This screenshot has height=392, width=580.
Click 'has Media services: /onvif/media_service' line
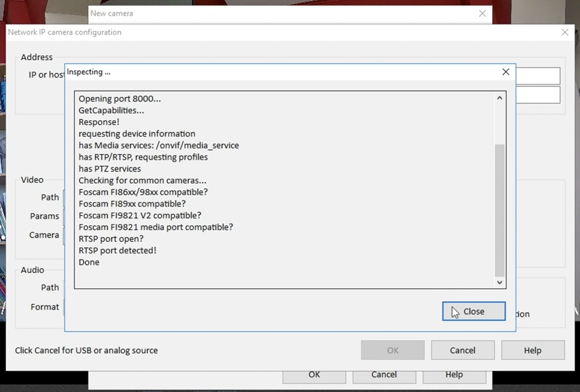tap(158, 145)
